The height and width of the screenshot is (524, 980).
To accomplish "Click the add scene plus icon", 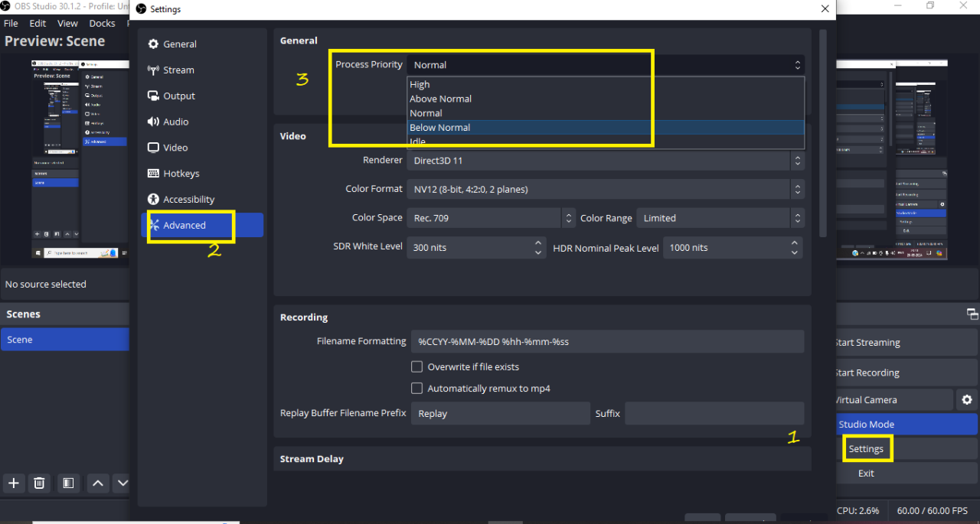I will pos(13,483).
